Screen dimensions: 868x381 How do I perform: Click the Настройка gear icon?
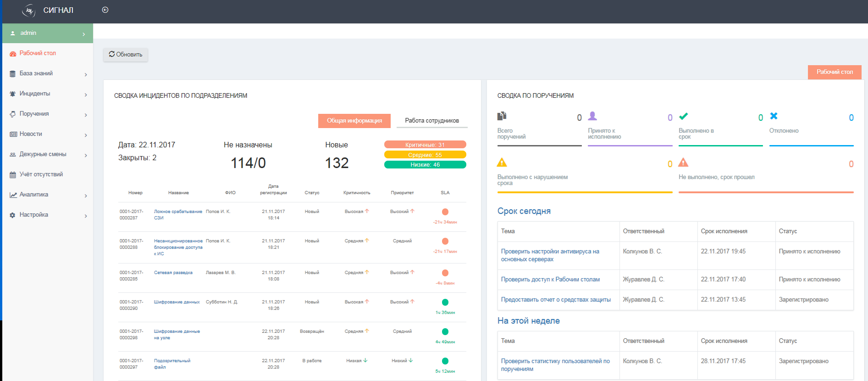click(x=13, y=215)
